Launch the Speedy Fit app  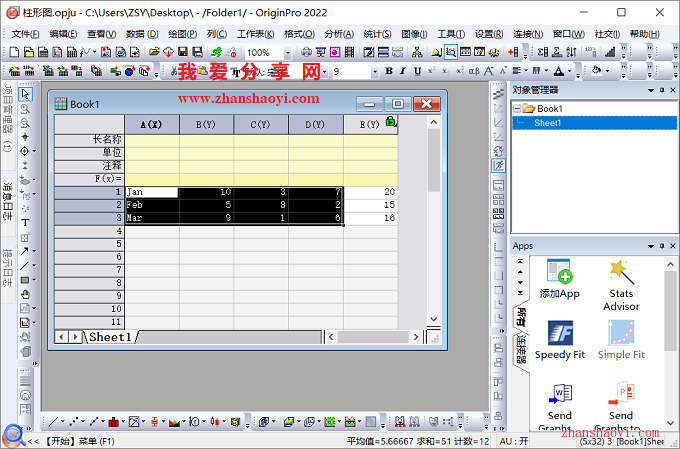tap(559, 340)
